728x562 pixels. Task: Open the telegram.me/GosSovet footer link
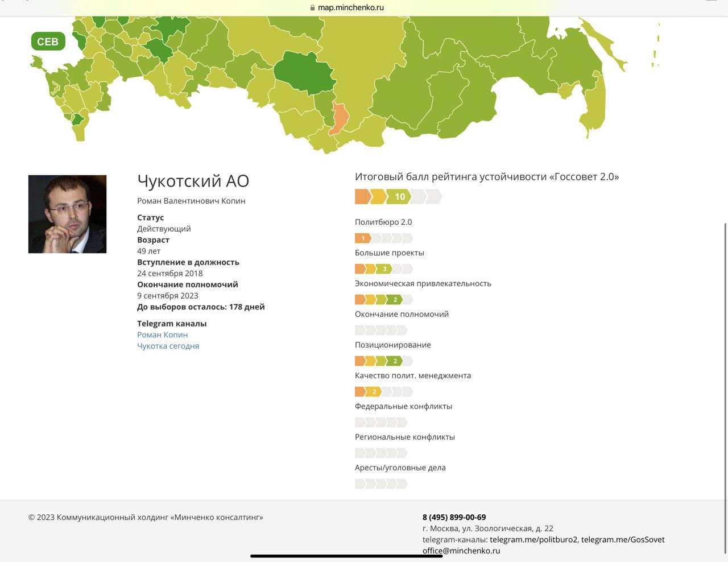(x=623, y=540)
